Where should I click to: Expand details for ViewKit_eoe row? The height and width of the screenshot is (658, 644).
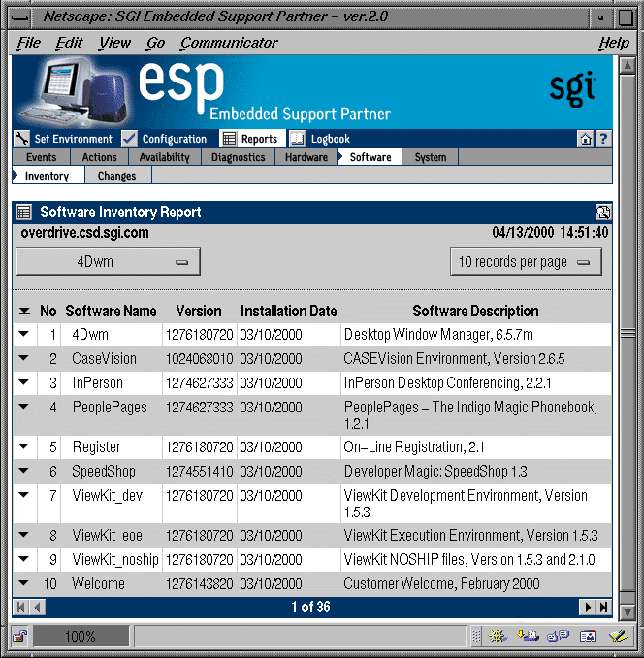click(x=24, y=535)
